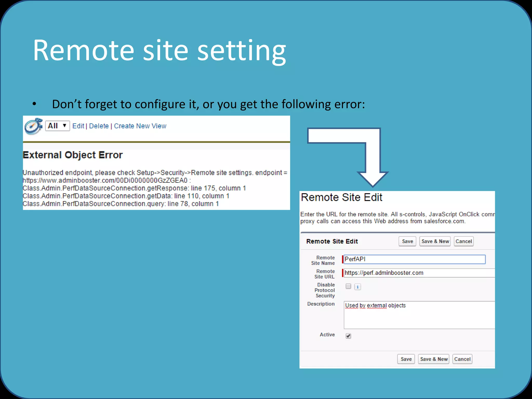
Task: Click the Remote Site URL field label
Action: point(324,274)
